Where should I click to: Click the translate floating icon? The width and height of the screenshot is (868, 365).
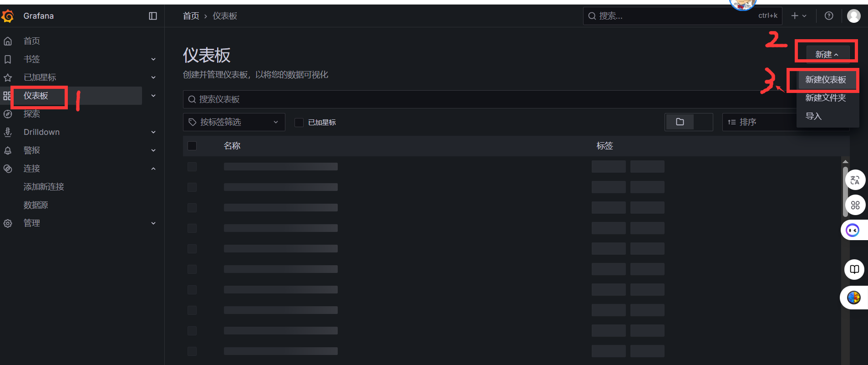click(x=855, y=180)
